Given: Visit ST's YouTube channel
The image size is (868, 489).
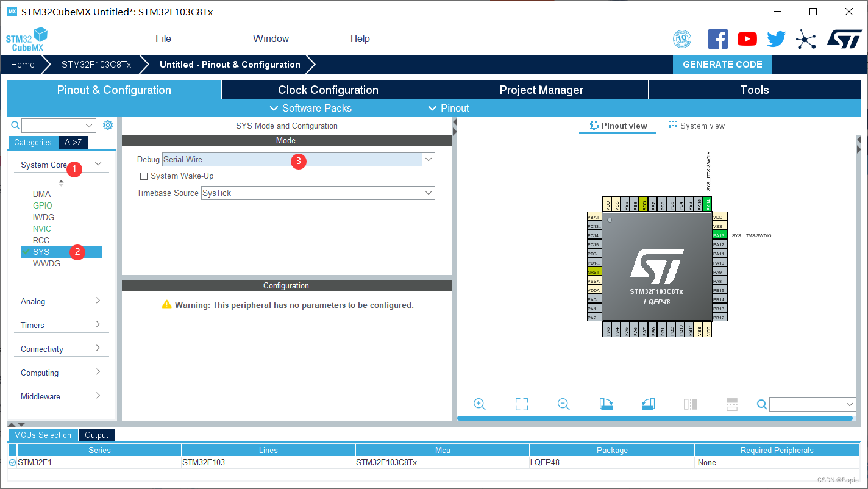Looking at the screenshot, I should click(x=747, y=38).
